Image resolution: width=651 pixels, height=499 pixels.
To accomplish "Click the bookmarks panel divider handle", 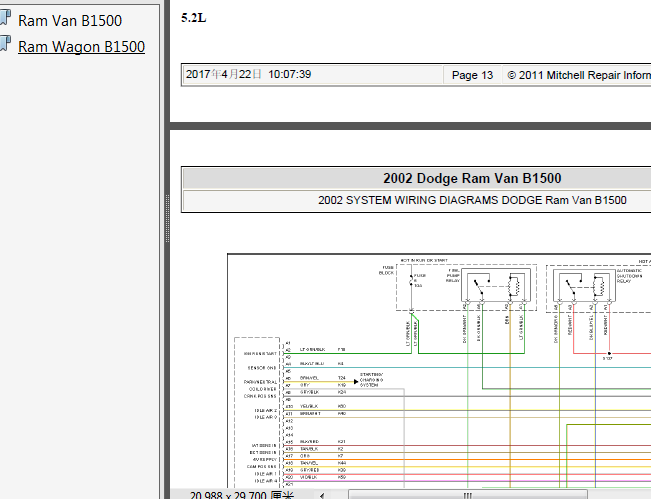I will pos(167,218).
